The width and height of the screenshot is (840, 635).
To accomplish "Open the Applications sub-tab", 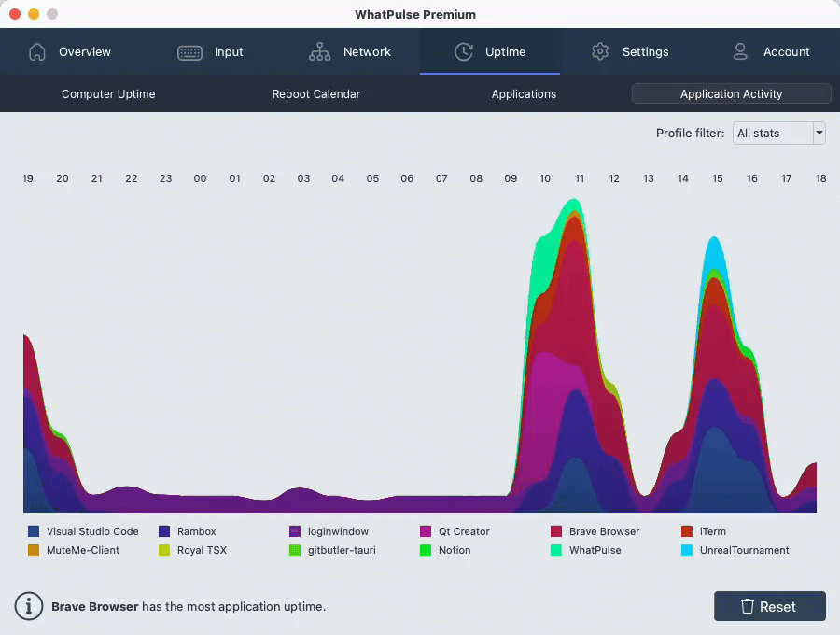I will tap(524, 93).
